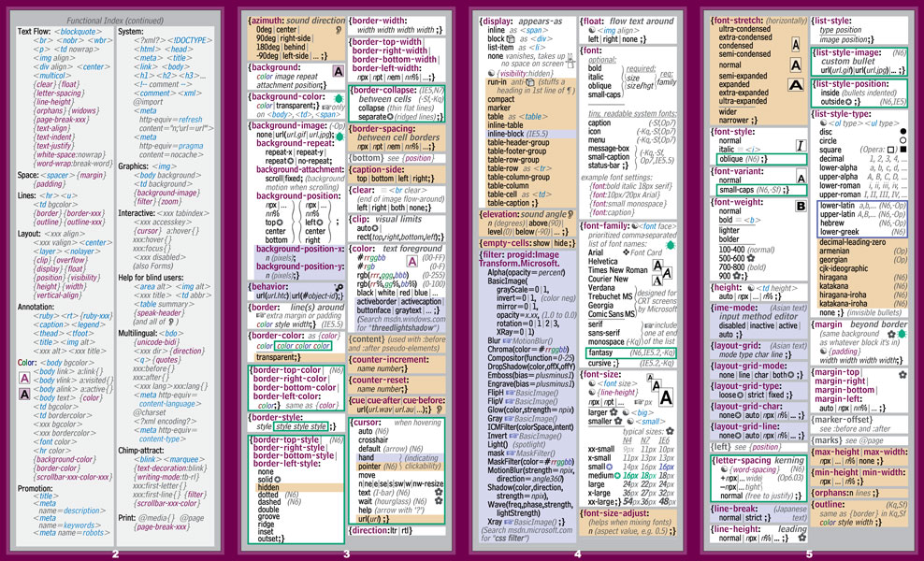This screenshot has height=561, width=924.
Task: Click the flower icon beside margin-top
Action: point(902,374)
